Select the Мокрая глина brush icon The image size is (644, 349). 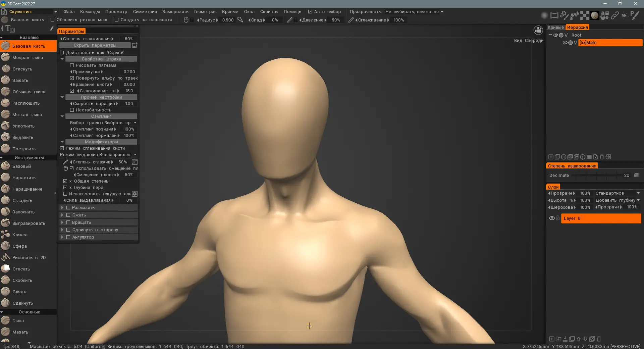tap(6, 57)
